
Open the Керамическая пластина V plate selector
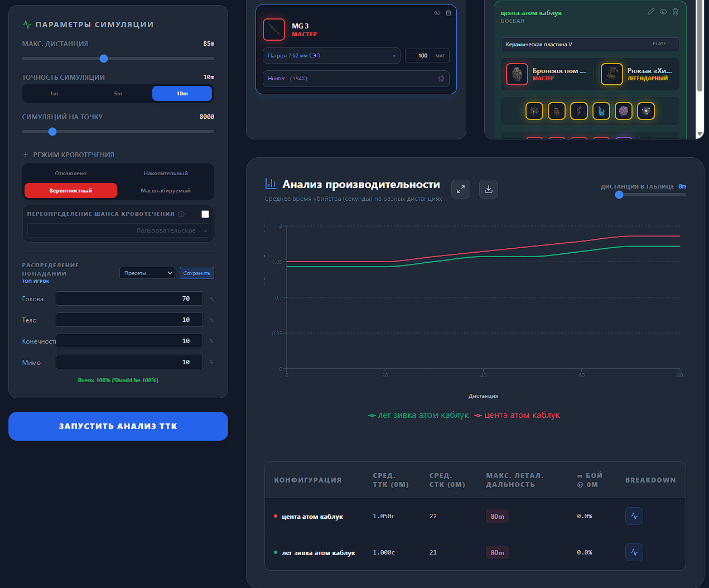tap(590, 44)
